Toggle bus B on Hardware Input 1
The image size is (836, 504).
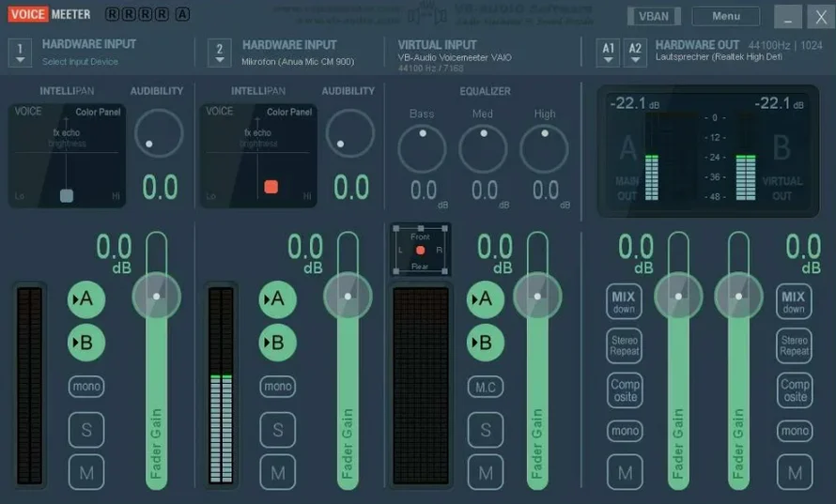tap(85, 343)
